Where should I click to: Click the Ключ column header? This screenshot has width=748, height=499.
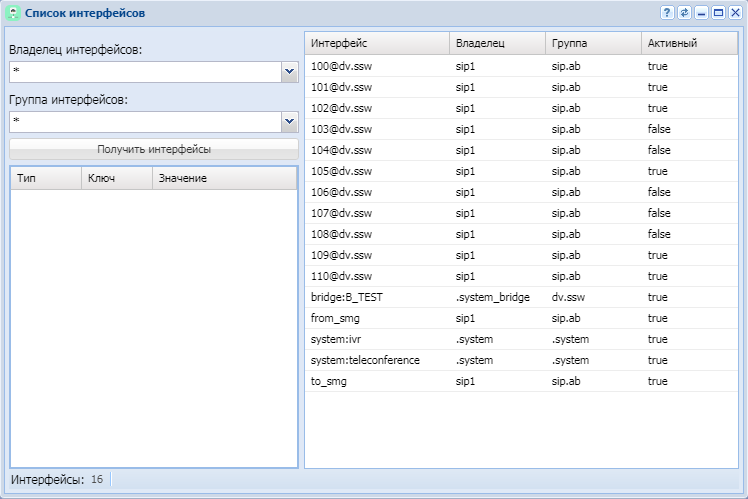tap(116, 178)
